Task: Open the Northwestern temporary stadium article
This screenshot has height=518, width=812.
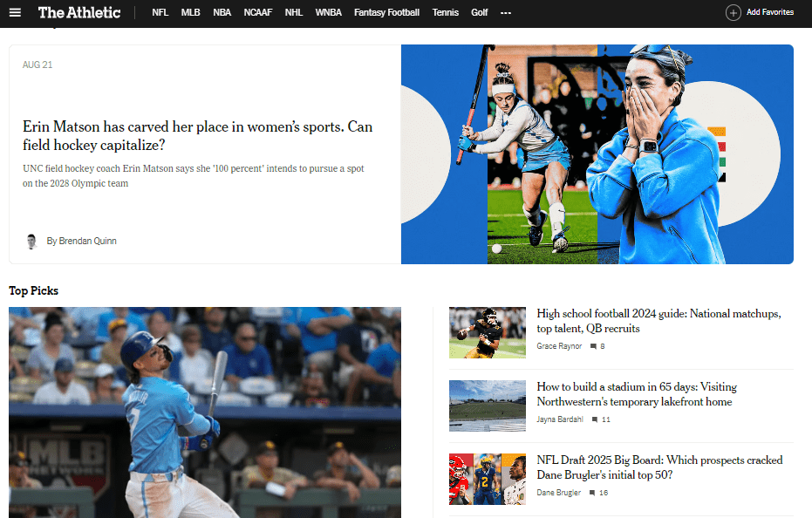Action: tap(637, 396)
